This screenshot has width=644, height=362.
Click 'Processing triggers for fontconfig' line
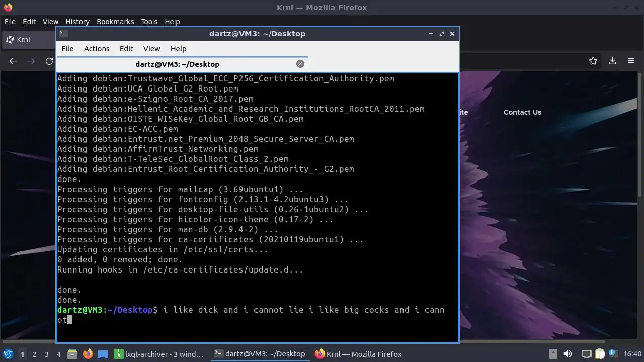point(203,199)
